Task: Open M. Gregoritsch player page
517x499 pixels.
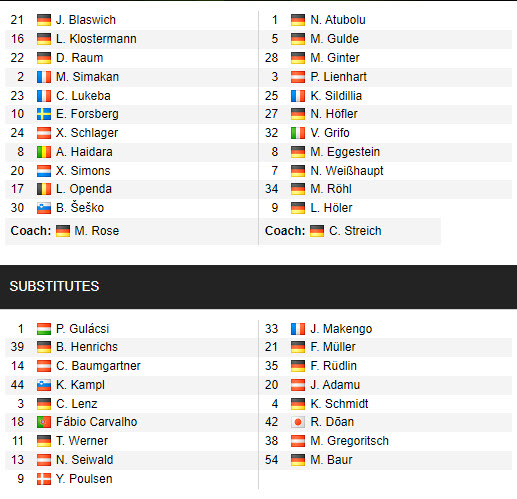Action: point(349,441)
